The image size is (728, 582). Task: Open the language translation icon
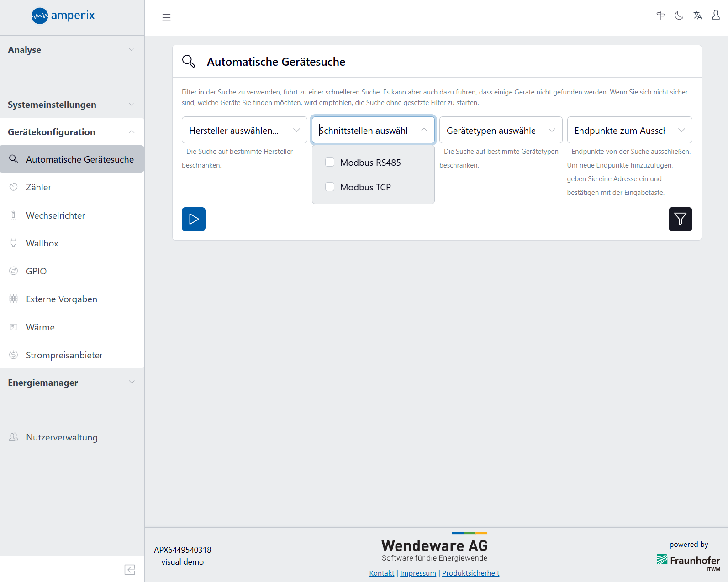point(697,16)
